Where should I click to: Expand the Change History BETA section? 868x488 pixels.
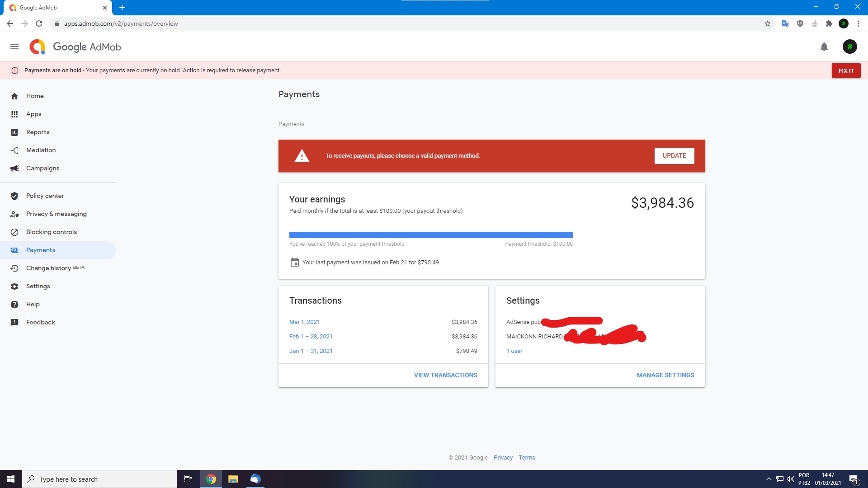pos(55,267)
